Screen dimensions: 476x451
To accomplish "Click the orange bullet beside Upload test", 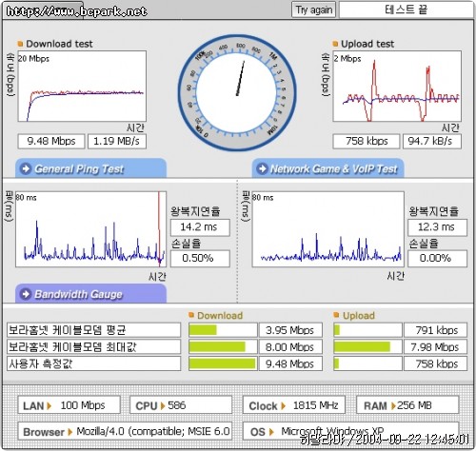I will point(335,44).
